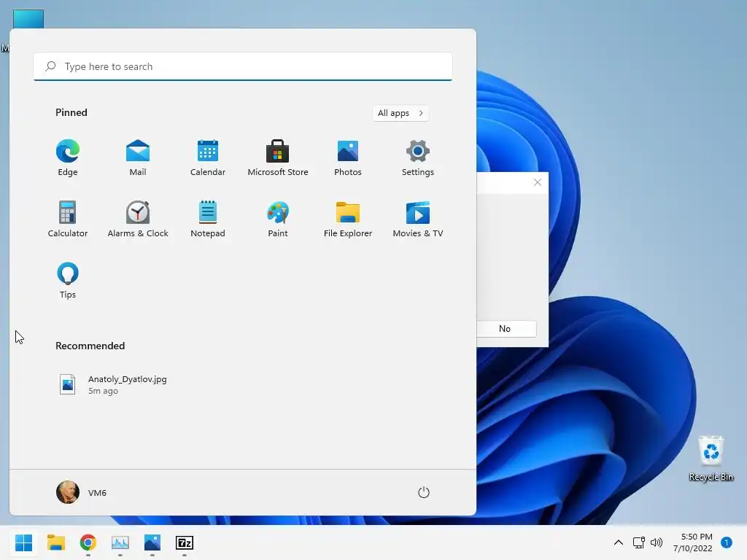Launch the Photos app
This screenshot has width=747, height=560.
[348, 157]
